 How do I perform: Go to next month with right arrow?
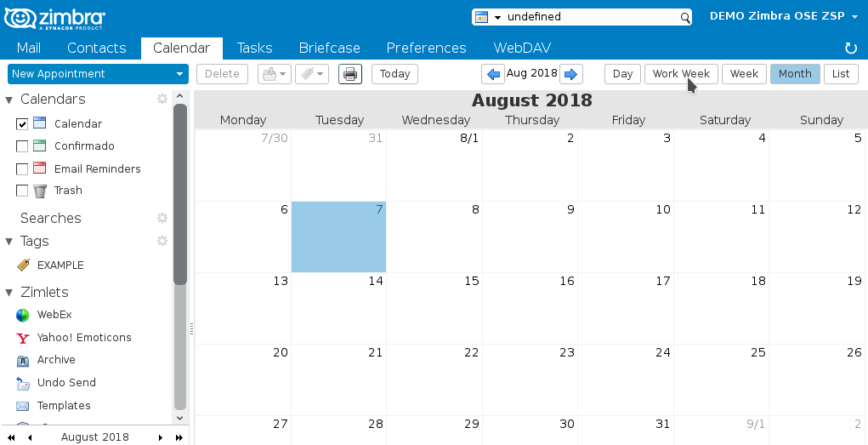pos(570,74)
